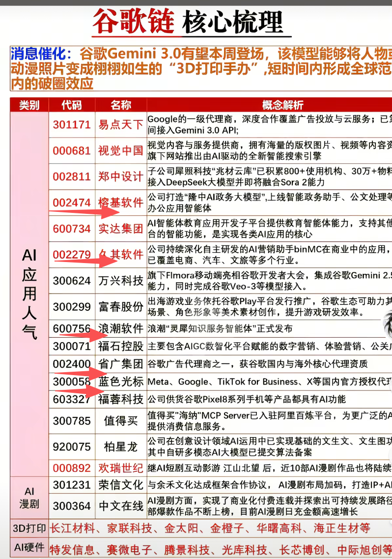Click the title text 核心梳理
The width and height of the screenshot is (392, 559).
coord(233,22)
